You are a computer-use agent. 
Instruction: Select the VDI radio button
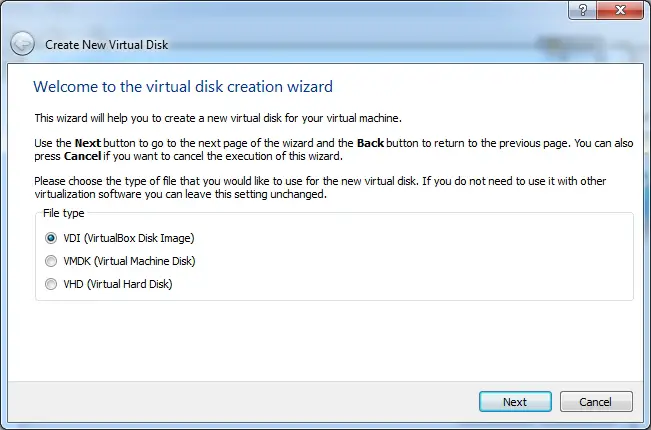tap(51, 238)
